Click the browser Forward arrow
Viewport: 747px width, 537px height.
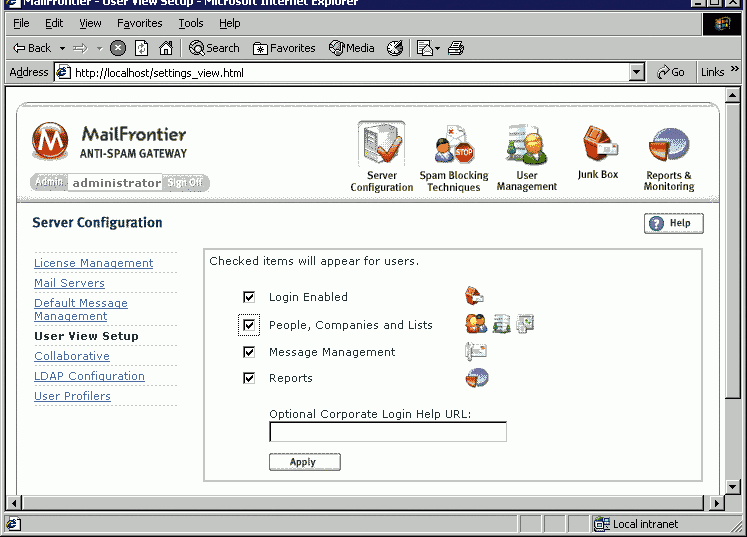tap(81, 48)
